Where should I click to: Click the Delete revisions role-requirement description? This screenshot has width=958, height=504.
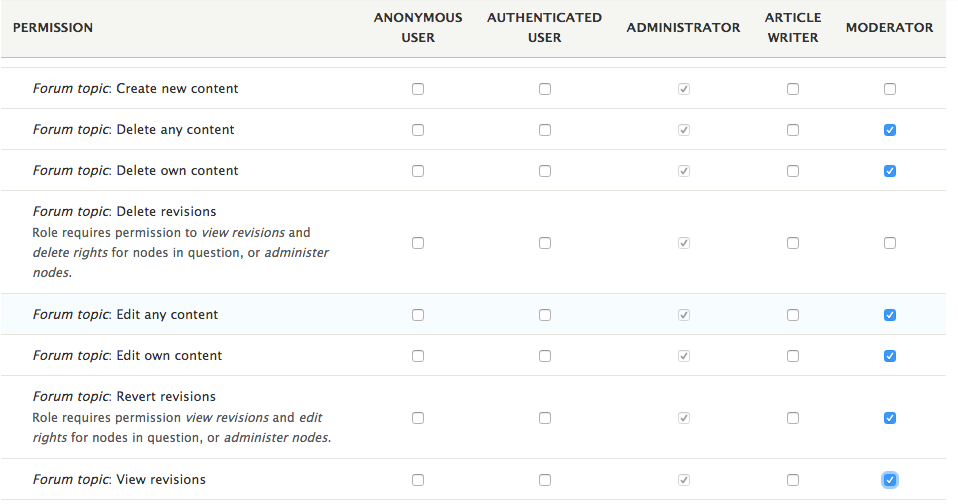[181, 252]
